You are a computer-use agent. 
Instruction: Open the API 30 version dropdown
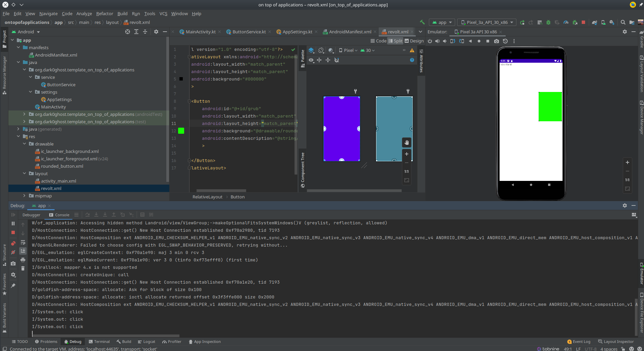368,50
